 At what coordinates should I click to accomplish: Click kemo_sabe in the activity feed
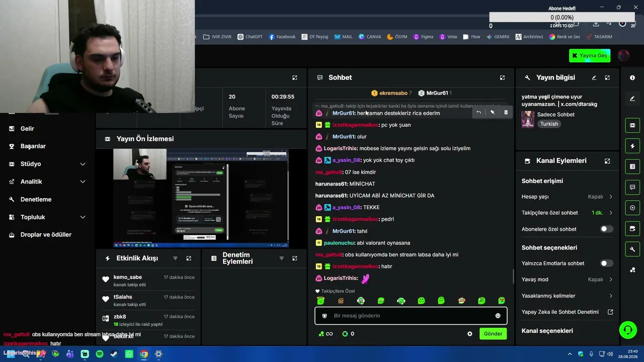coord(128,278)
